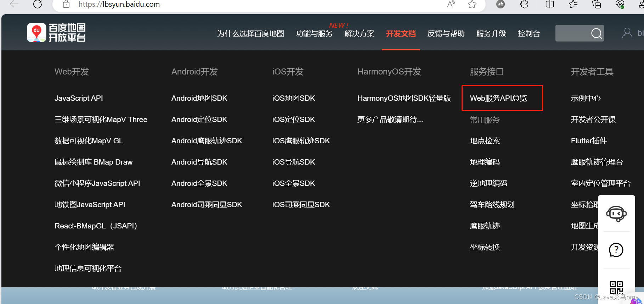Screen dimensions: 644x304
Task: Open Web服务API总览 link
Action: [x=498, y=98]
